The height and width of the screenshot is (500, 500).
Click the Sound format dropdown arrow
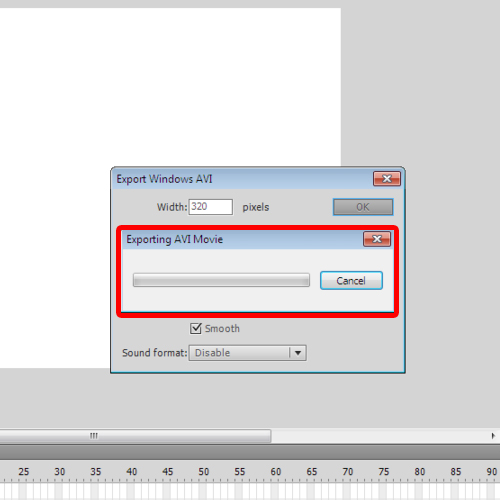point(298,353)
